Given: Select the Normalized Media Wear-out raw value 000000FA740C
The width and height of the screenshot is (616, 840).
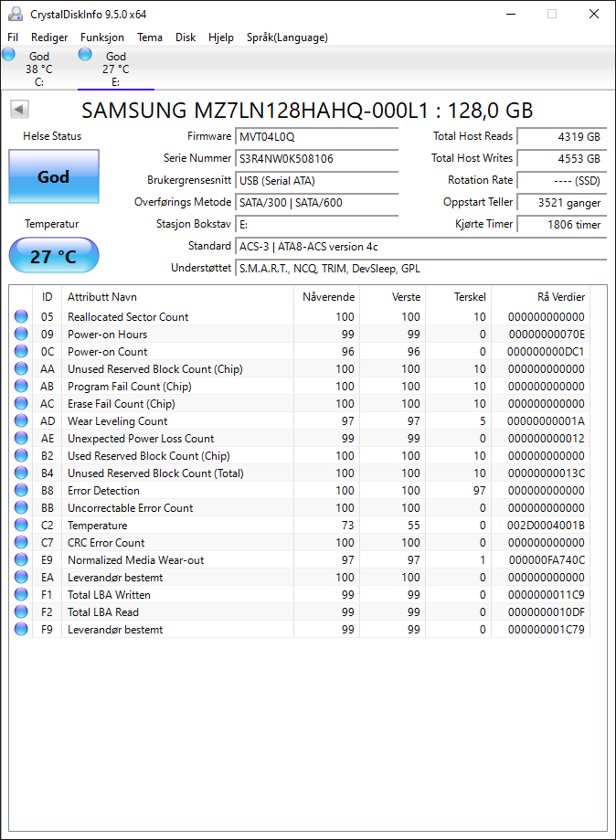Looking at the screenshot, I should tap(547, 560).
